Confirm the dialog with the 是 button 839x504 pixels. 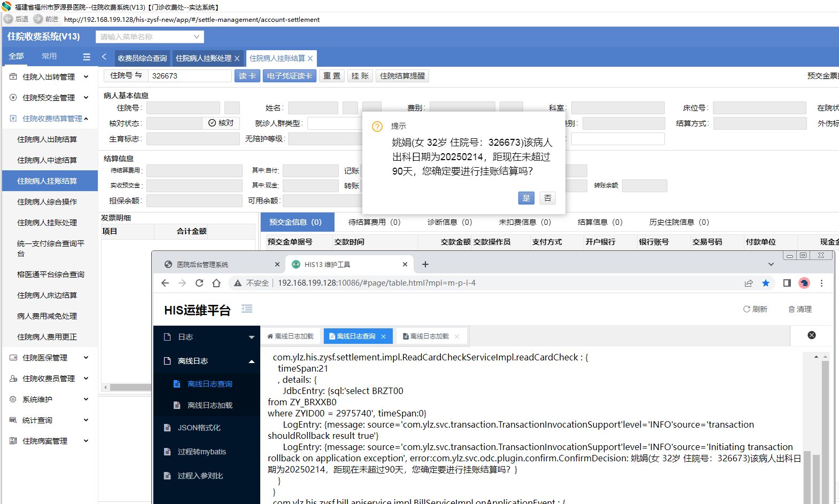click(x=526, y=198)
